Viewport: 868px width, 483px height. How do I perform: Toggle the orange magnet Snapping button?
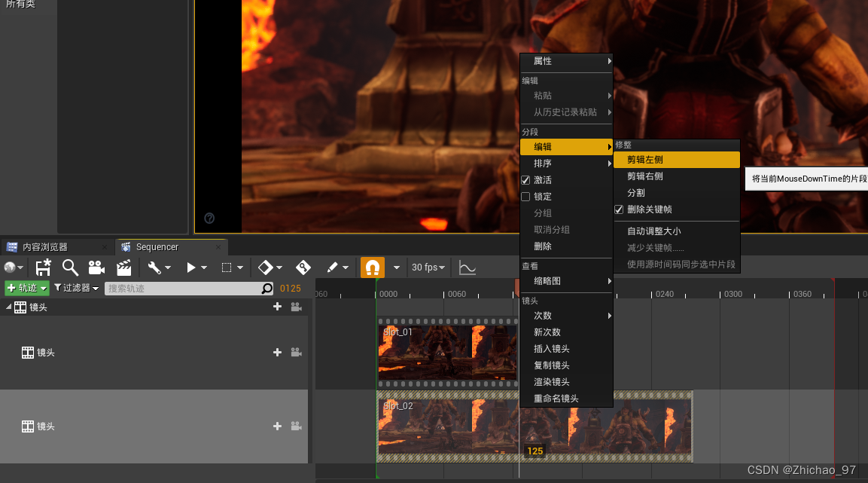click(x=373, y=267)
